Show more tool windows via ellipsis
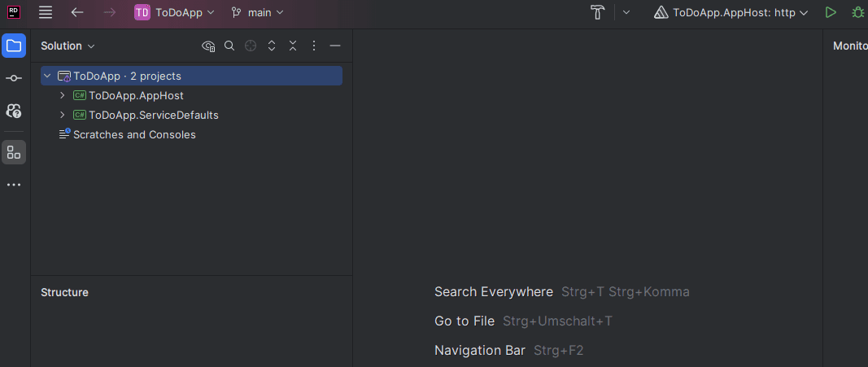The width and height of the screenshot is (868, 367). (14, 185)
